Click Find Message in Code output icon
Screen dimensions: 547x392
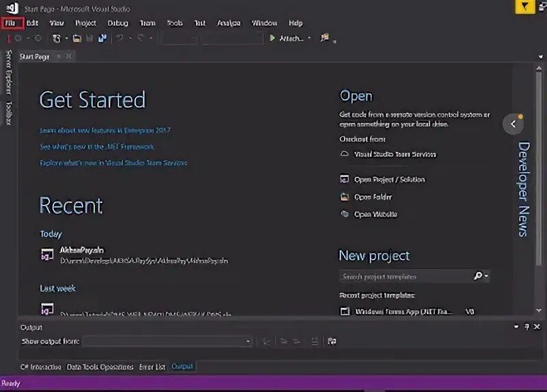point(266,341)
